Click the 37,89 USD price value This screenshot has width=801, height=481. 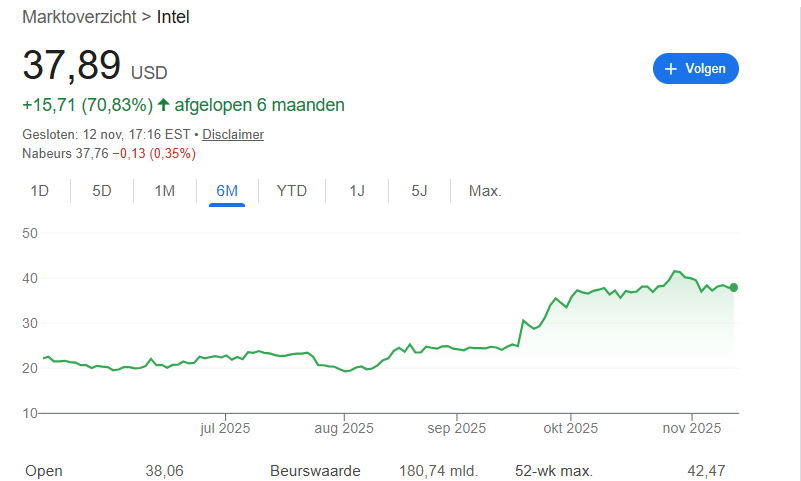coord(95,65)
